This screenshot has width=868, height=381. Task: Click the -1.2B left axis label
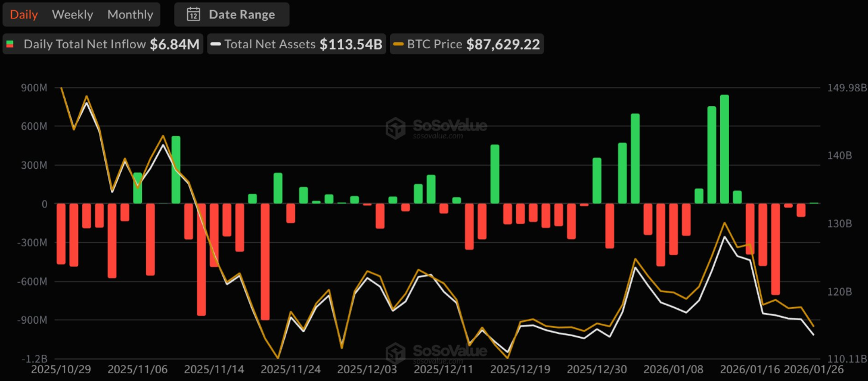point(34,359)
